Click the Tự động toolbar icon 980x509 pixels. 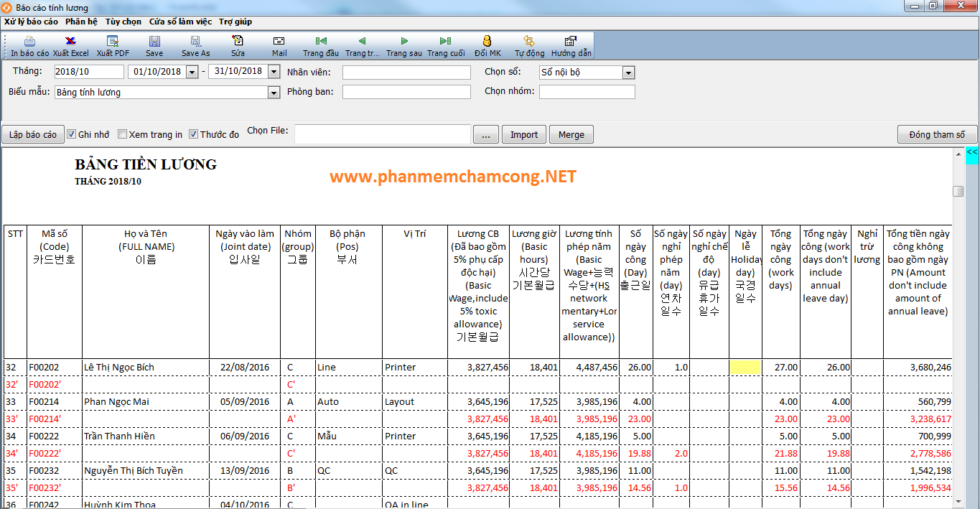tap(529, 42)
